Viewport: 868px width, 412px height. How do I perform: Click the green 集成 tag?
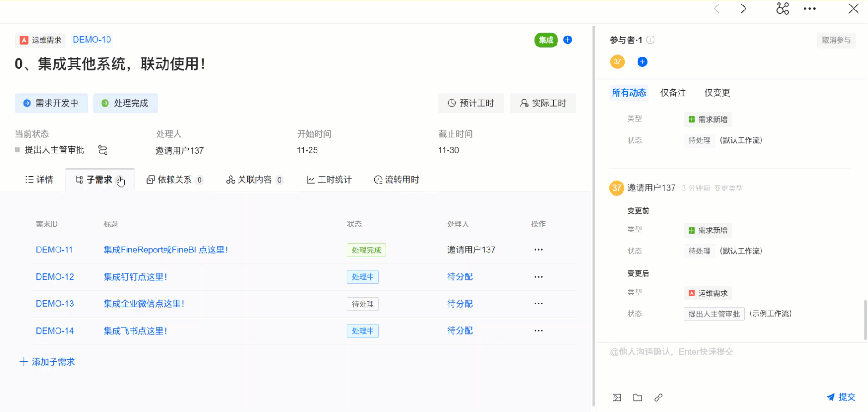pyautogui.click(x=546, y=40)
